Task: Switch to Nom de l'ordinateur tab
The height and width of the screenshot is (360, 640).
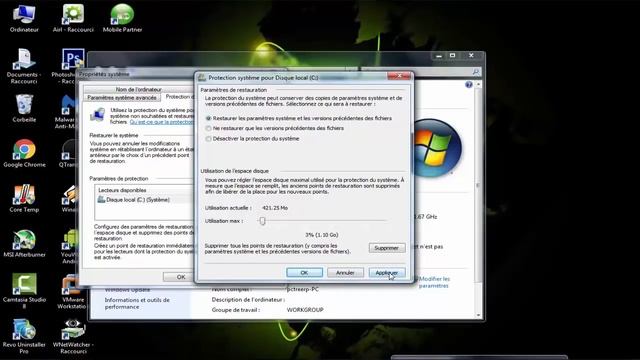Action: click(138, 89)
